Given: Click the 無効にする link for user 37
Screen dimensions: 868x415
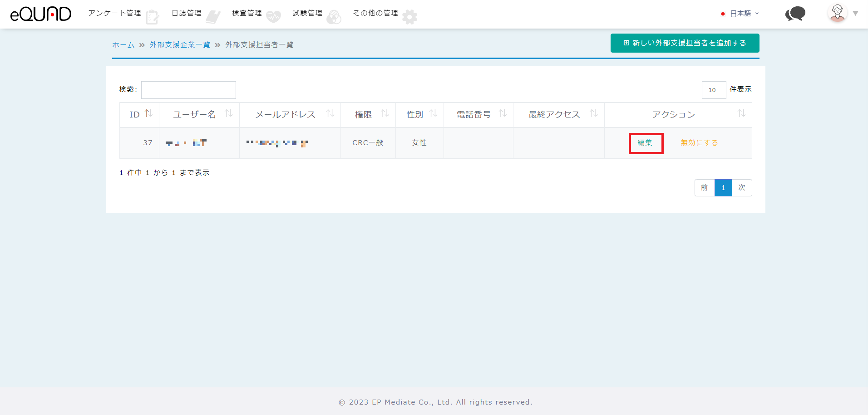Looking at the screenshot, I should click(x=699, y=143).
